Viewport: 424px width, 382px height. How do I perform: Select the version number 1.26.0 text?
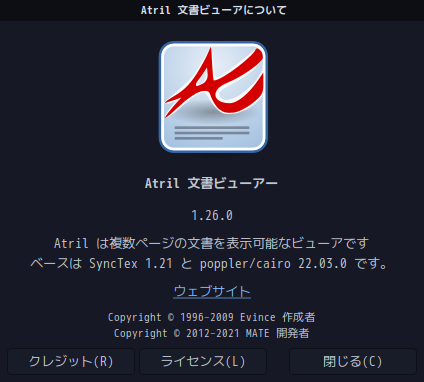click(212, 216)
